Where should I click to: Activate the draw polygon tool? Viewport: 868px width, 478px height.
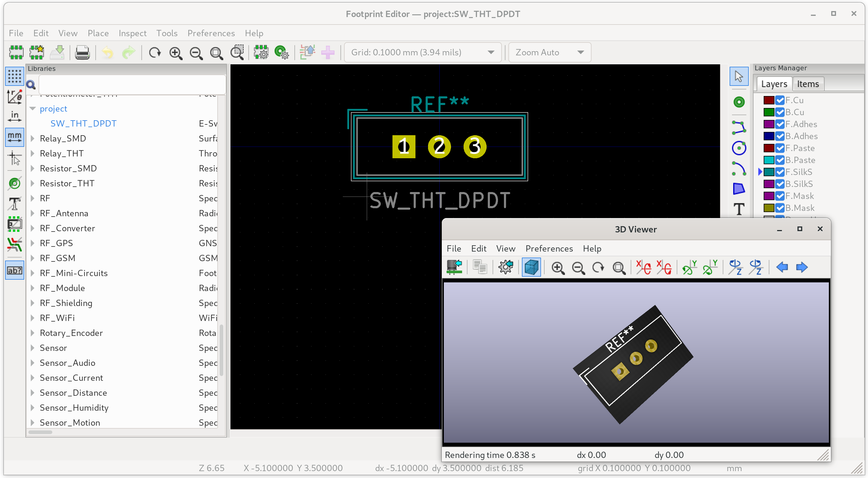[739, 189]
